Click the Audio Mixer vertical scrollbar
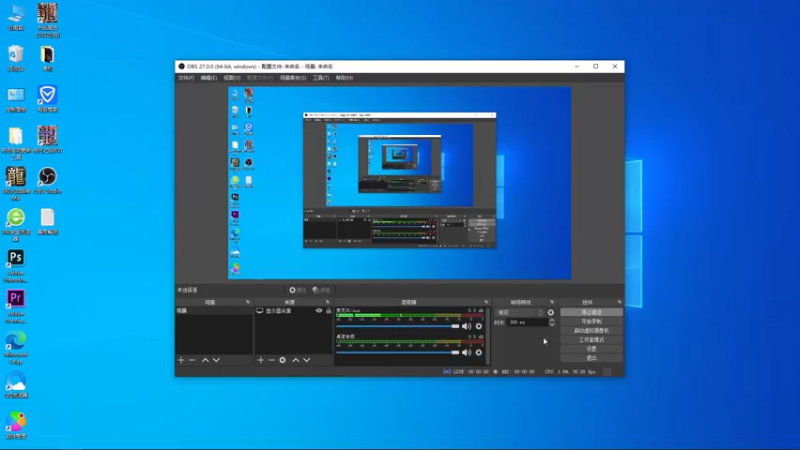 pyautogui.click(x=489, y=336)
